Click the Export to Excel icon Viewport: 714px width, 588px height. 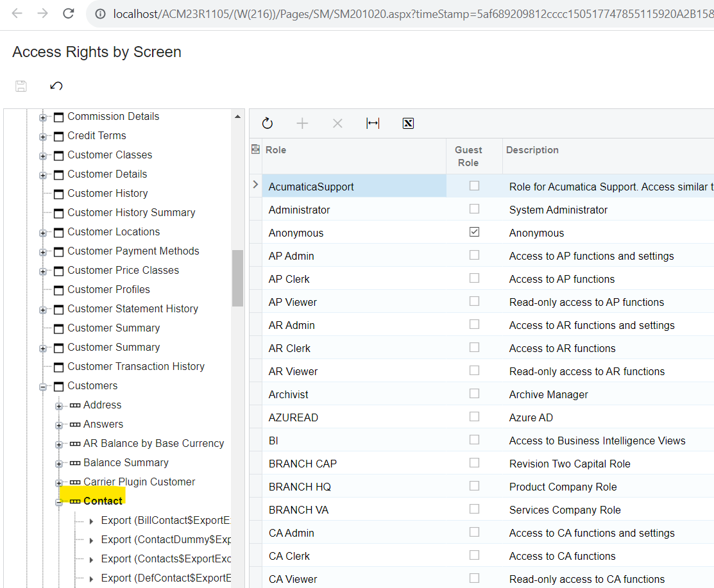408,123
